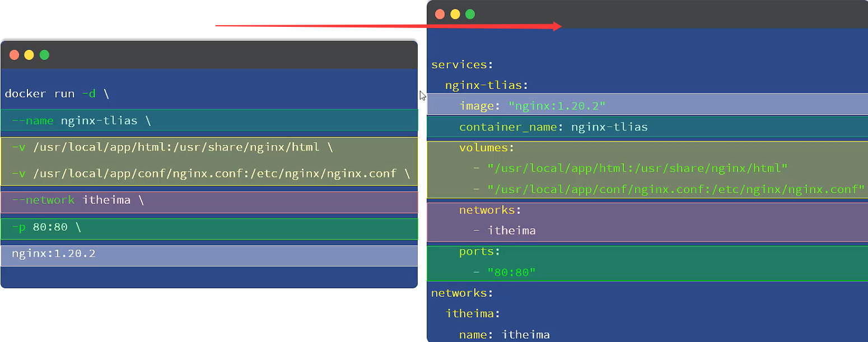Click the nginx.conf volume entry in YAML

coord(669,189)
